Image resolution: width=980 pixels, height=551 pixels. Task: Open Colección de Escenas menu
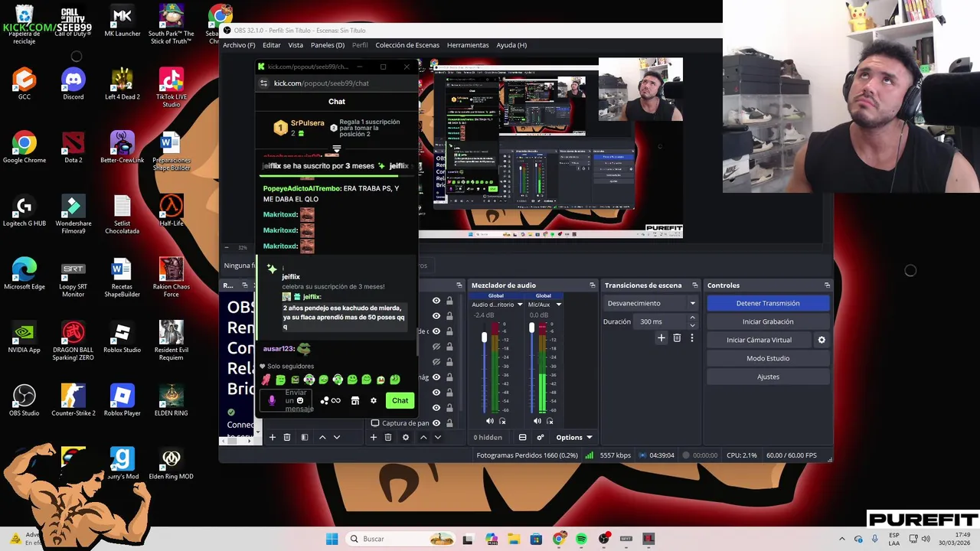pos(407,45)
